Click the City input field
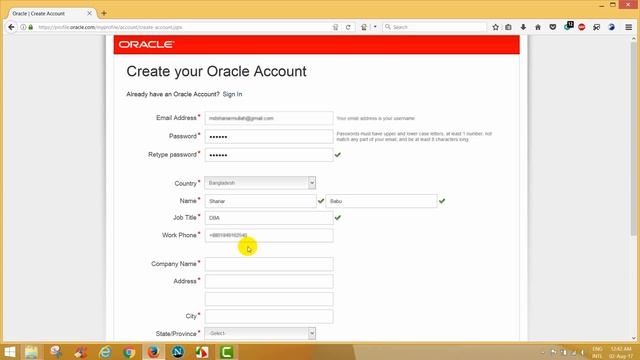This screenshot has height=360, width=640. click(269, 316)
